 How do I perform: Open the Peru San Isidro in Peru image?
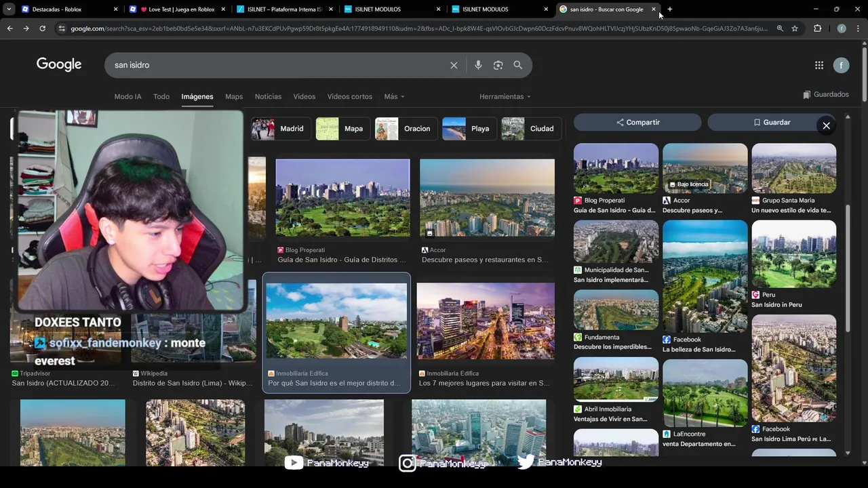(x=793, y=253)
